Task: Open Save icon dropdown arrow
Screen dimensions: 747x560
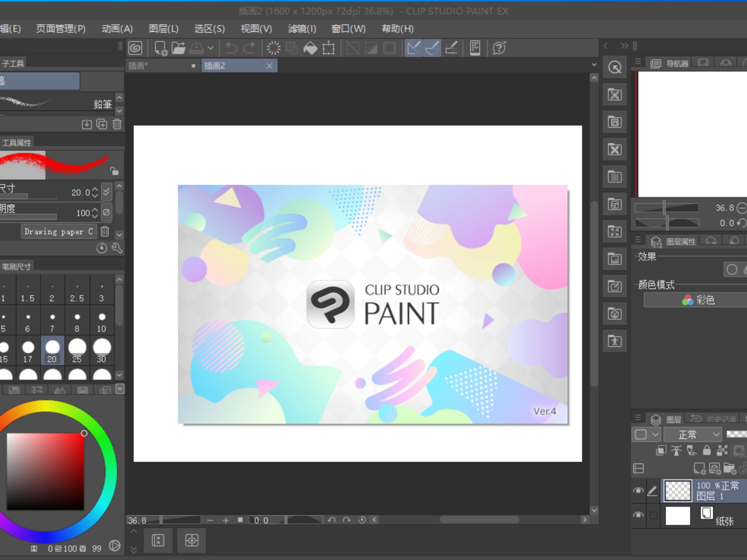Action: tap(210, 48)
